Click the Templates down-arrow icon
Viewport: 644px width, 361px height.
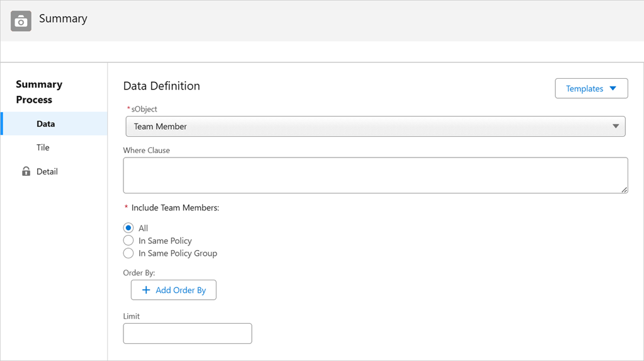tap(613, 89)
